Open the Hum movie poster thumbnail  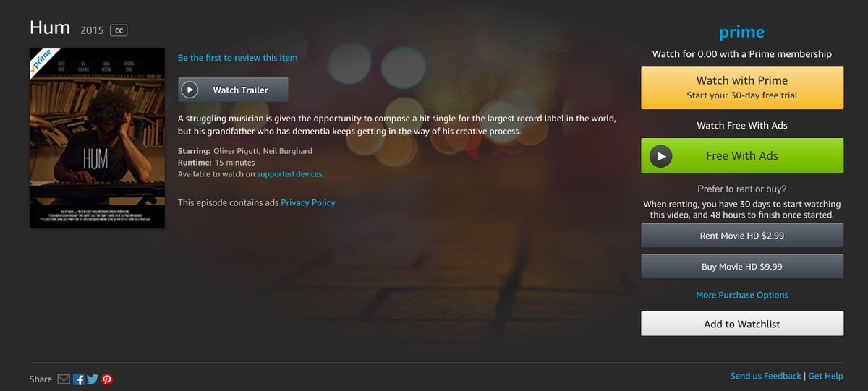[97, 138]
